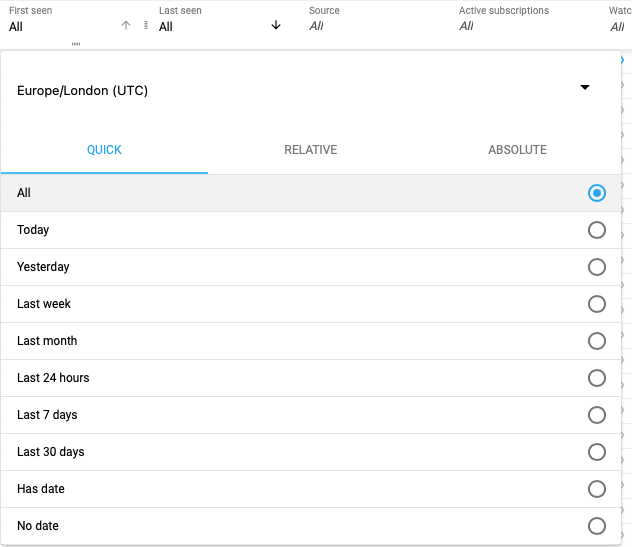Select the Today radio option
Viewport: 632px width, 547px height.
coord(597,230)
